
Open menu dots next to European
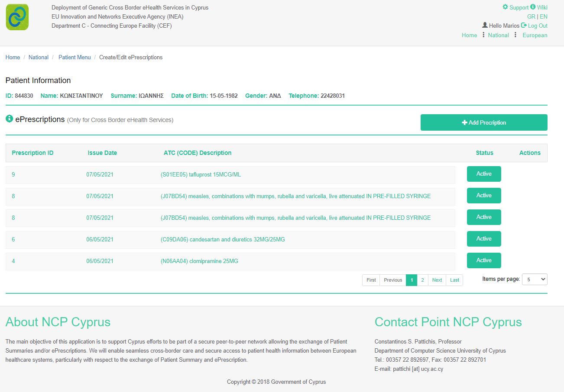(515, 35)
